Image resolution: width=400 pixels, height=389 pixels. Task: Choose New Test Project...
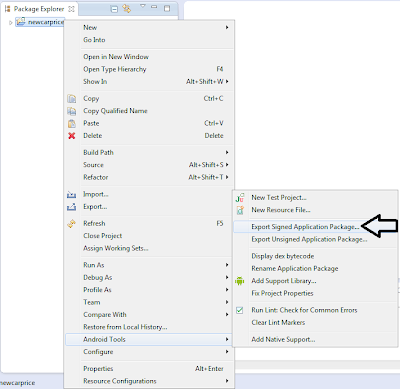coord(315,198)
